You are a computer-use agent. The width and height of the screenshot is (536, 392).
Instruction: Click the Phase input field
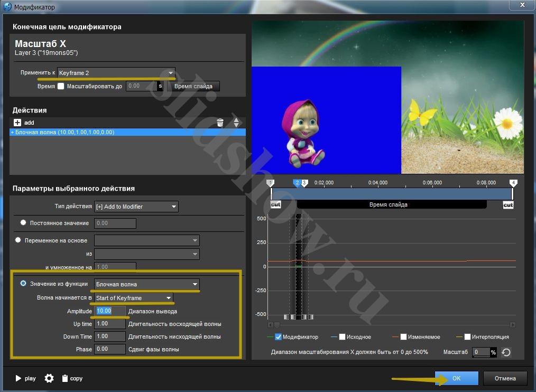point(110,349)
